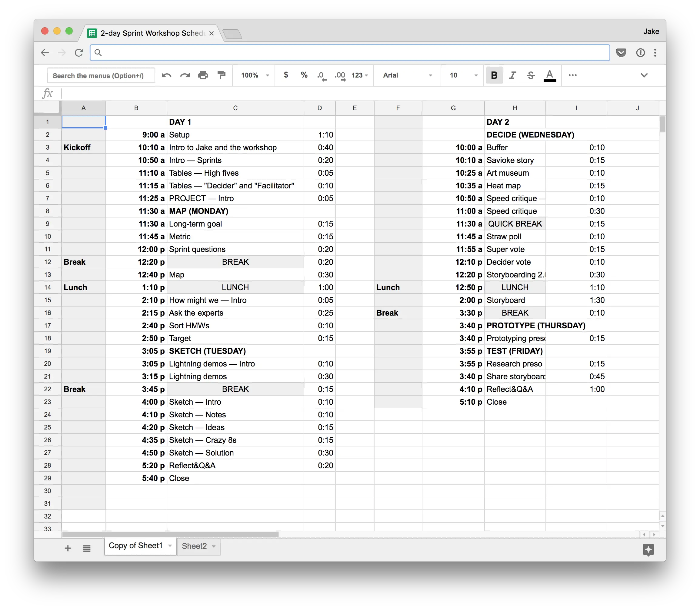
Task: Select column C header
Action: (x=235, y=108)
